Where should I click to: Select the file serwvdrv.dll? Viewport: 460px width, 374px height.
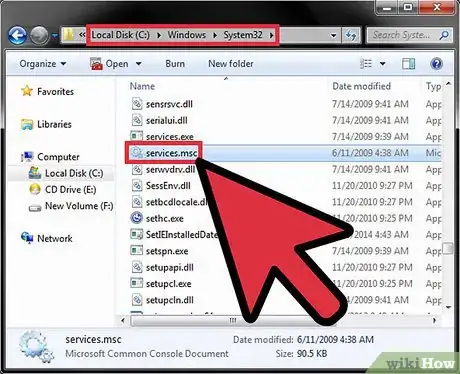click(170, 169)
